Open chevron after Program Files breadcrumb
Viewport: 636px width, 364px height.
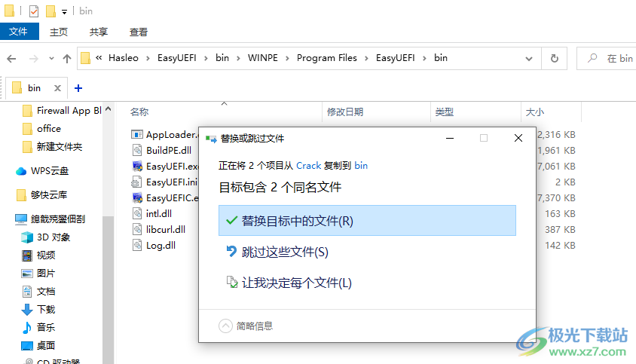click(366, 59)
